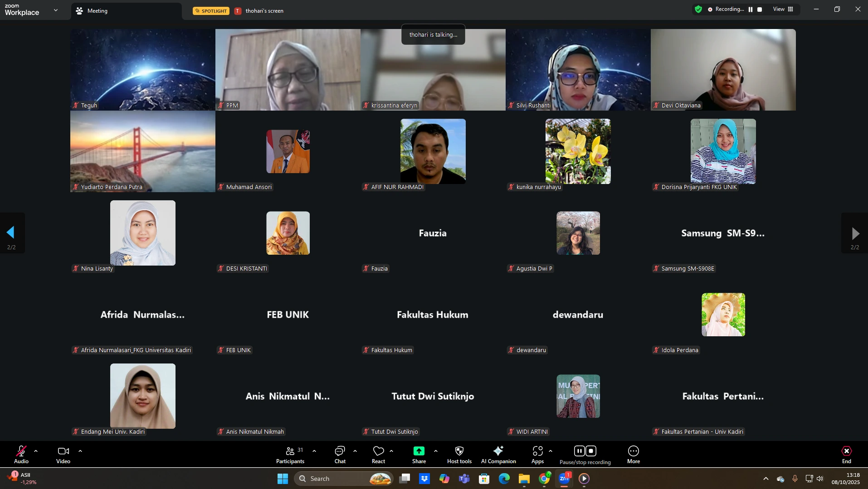Open the View layout menu
868x489 pixels.
click(x=783, y=10)
